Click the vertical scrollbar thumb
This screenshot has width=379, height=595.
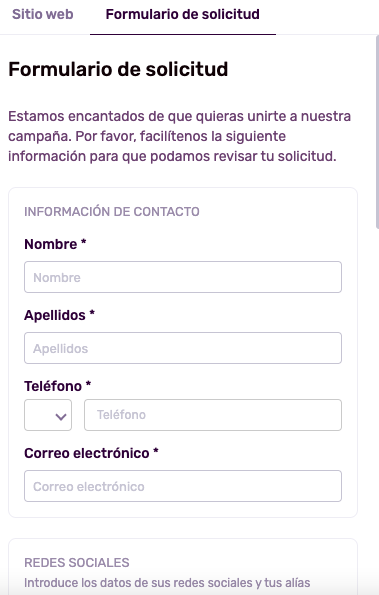click(x=377, y=132)
